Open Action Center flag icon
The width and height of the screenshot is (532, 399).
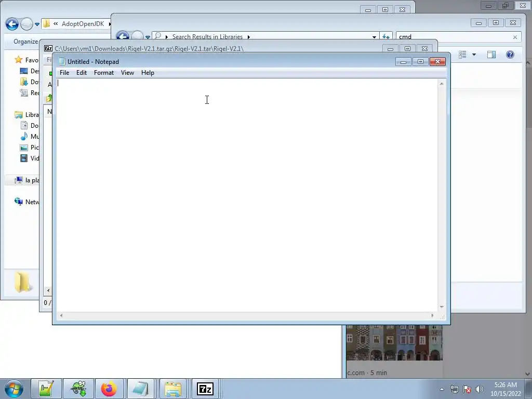[467, 389]
